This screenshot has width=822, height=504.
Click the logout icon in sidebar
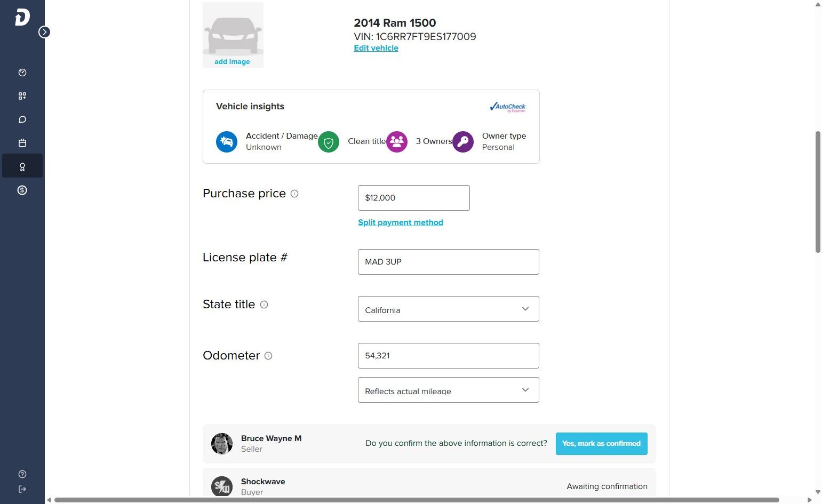coord(22,489)
